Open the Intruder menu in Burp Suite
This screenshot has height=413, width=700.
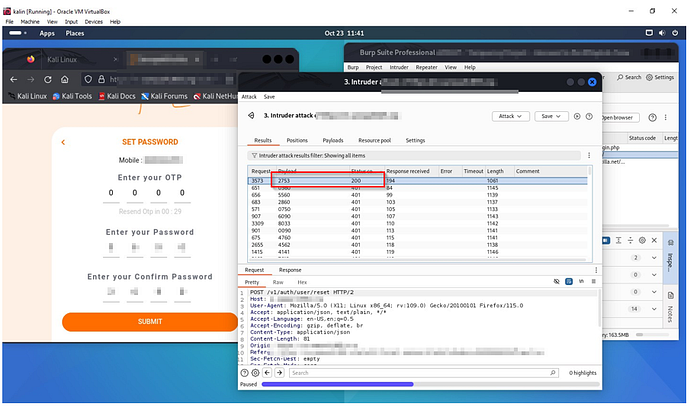(399, 67)
